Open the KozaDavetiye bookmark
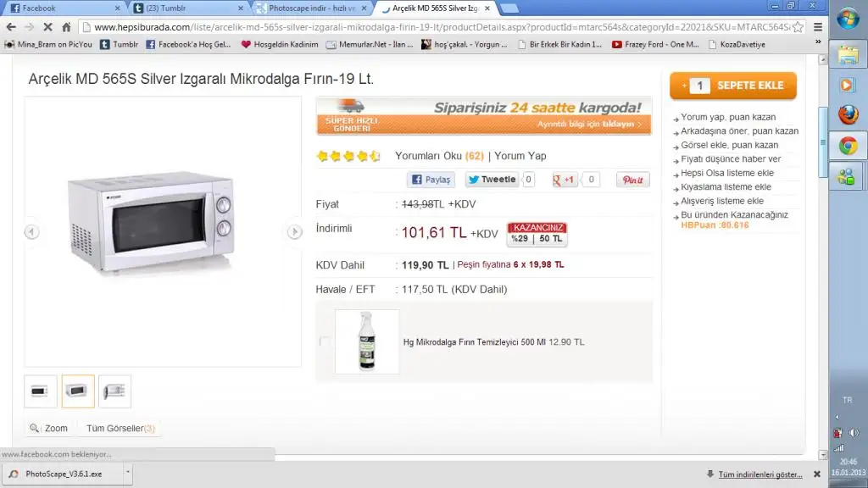 pyautogui.click(x=737, y=44)
